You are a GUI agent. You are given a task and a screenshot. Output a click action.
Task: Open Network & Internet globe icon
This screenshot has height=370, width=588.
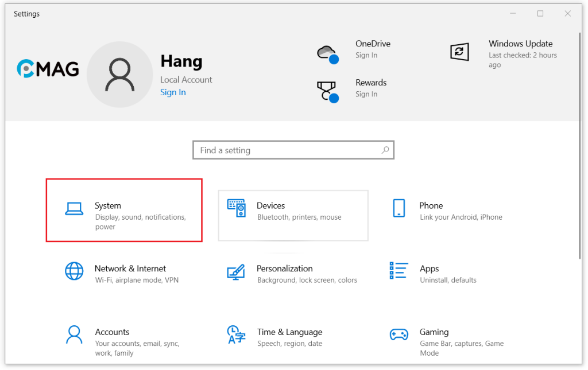coord(74,271)
